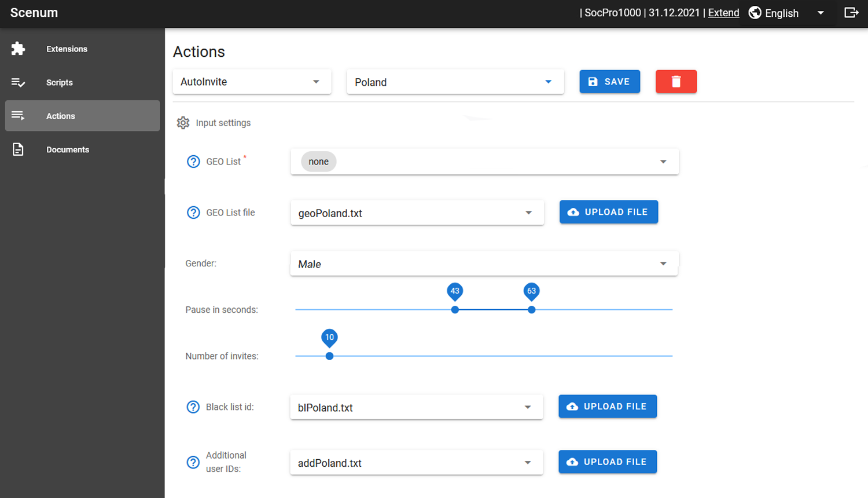Open the geoPoland.txt file dropdown
Screen dimensions: 868x498
(x=417, y=213)
